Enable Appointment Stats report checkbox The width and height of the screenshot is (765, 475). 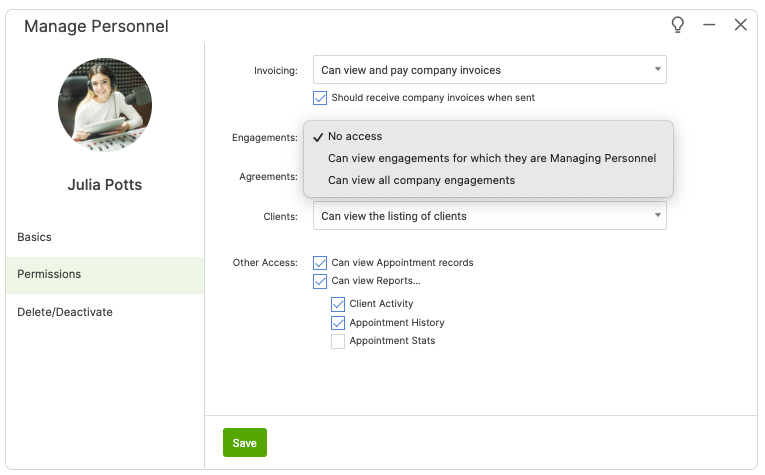tap(338, 341)
